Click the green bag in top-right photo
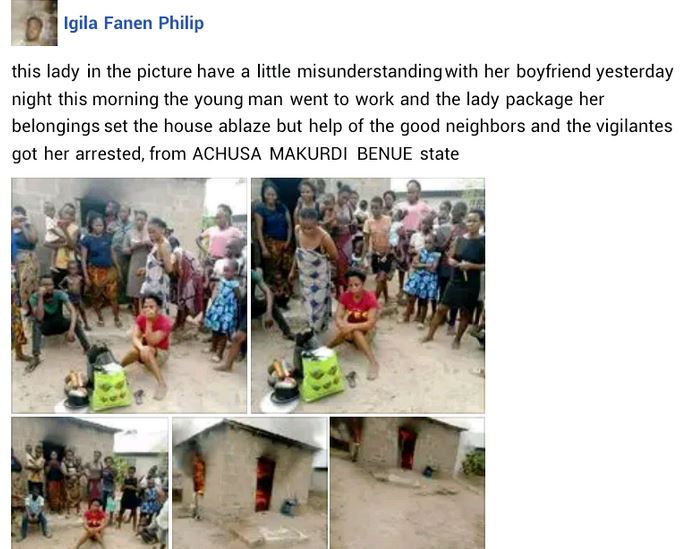 [x=323, y=374]
